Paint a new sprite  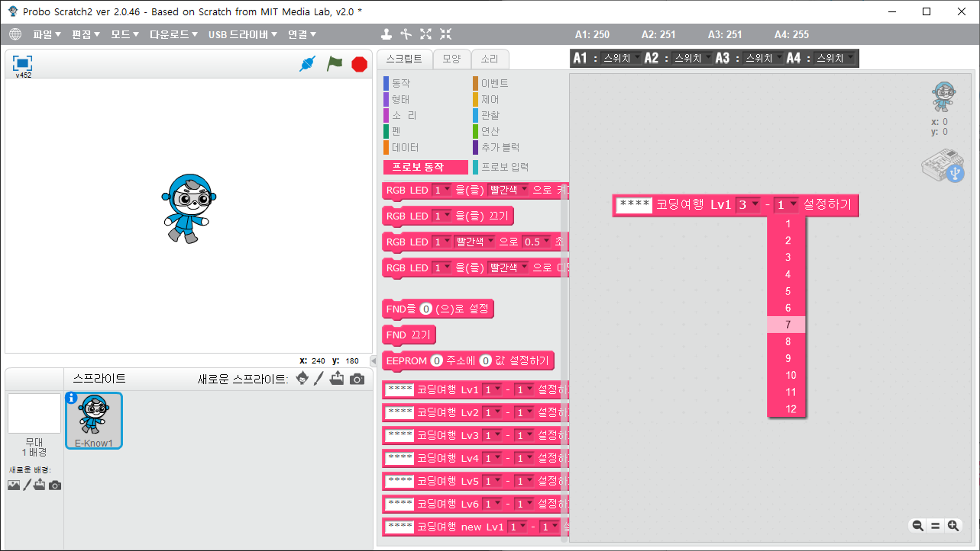[x=319, y=379]
